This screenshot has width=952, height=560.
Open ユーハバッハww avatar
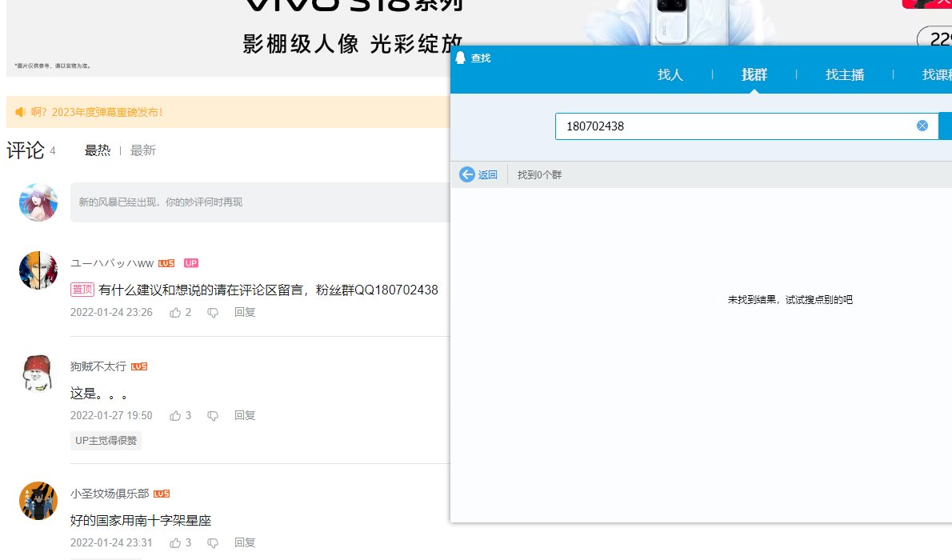tap(38, 270)
